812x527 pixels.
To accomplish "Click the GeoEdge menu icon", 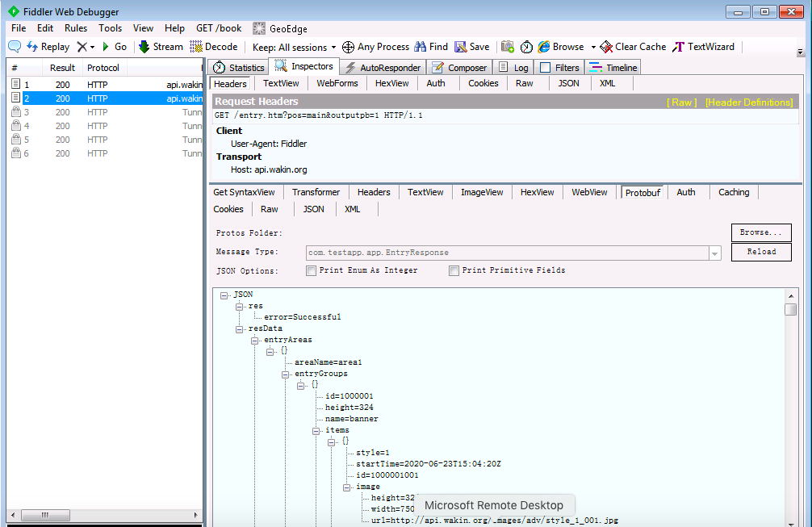I will pyautogui.click(x=259, y=28).
